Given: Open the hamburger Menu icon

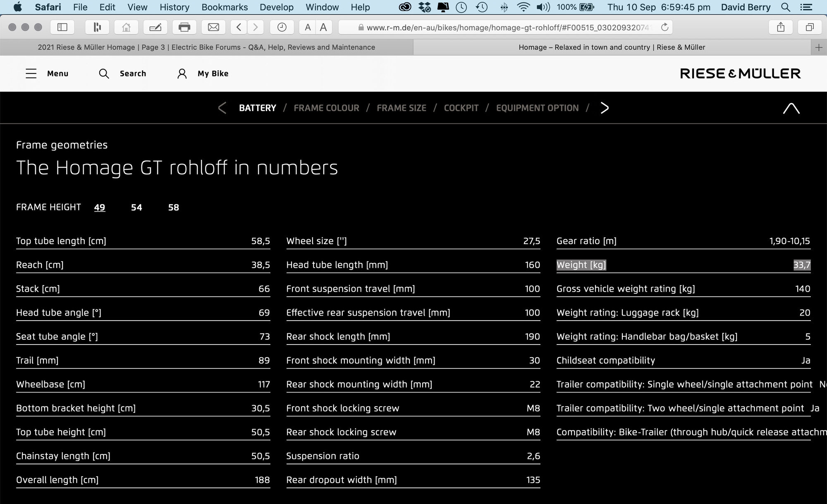Looking at the screenshot, I should (x=31, y=74).
